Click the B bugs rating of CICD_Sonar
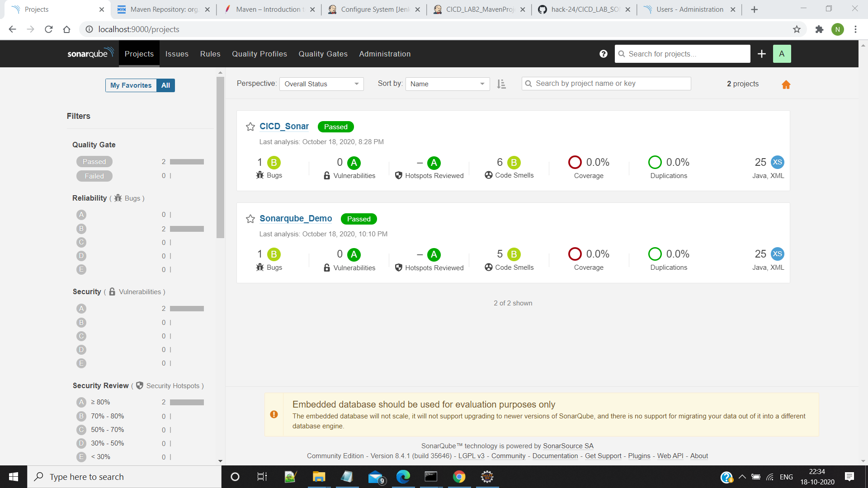 click(x=274, y=162)
